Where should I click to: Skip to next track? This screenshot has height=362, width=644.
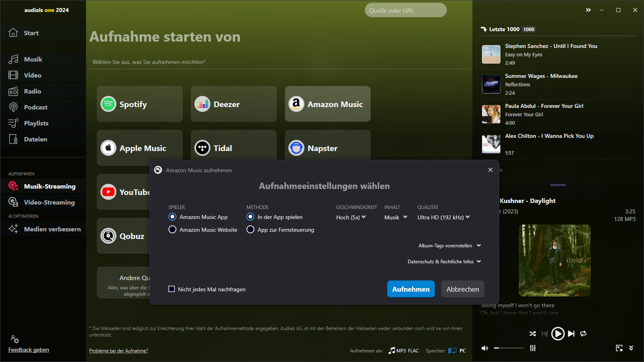click(571, 334)
